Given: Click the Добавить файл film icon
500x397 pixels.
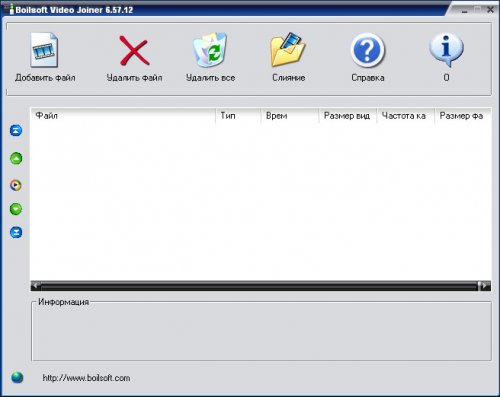Looking at the screenshot, I should (x=44, y=50).
